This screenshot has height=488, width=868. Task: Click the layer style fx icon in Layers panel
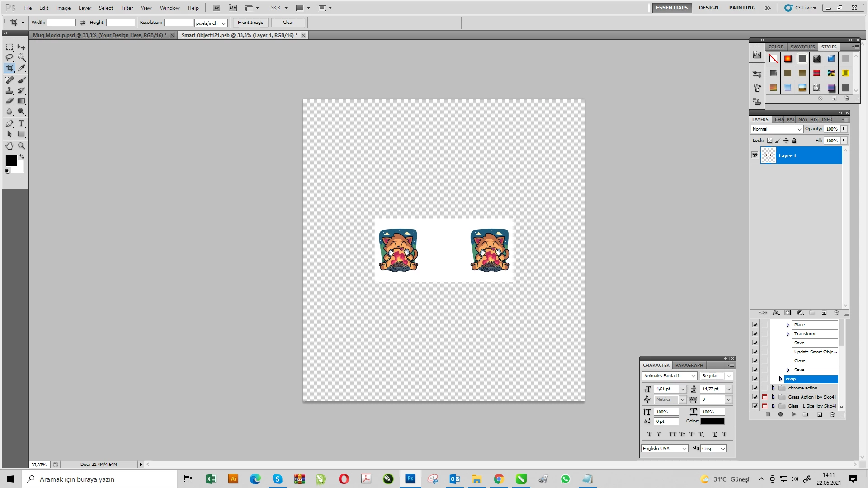pyautogui.click(x=776, y=313)
